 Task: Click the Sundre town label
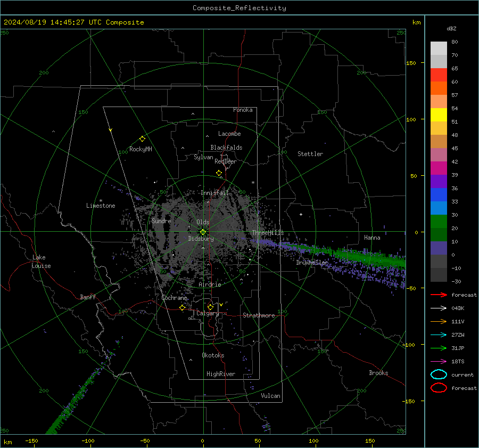coord(161,221)
